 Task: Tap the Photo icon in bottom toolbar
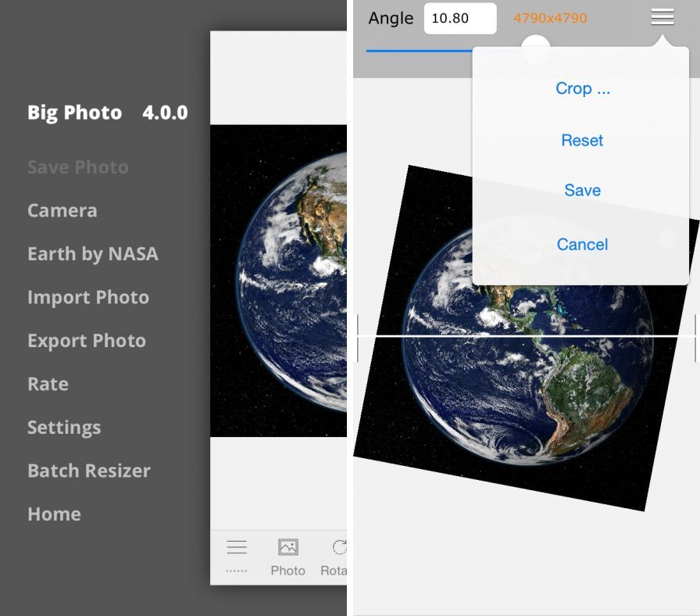[287, 557]
